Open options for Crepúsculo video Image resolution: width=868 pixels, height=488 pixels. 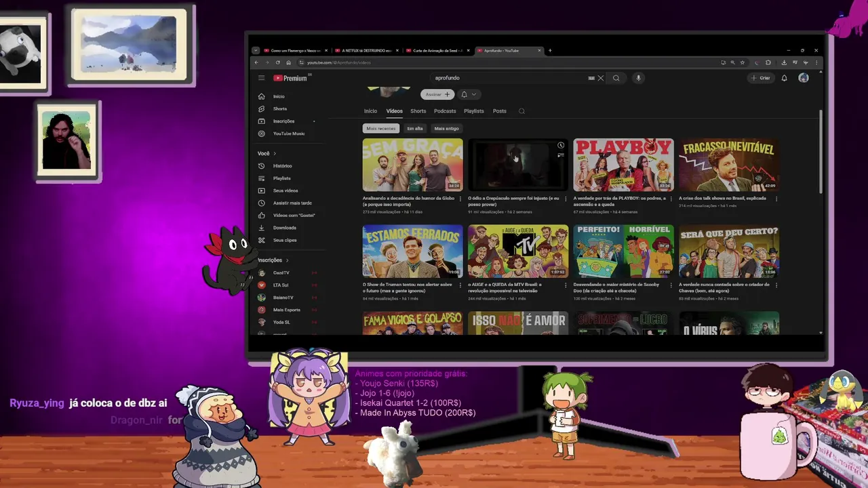pyautogui.click(x=566, y=199)
